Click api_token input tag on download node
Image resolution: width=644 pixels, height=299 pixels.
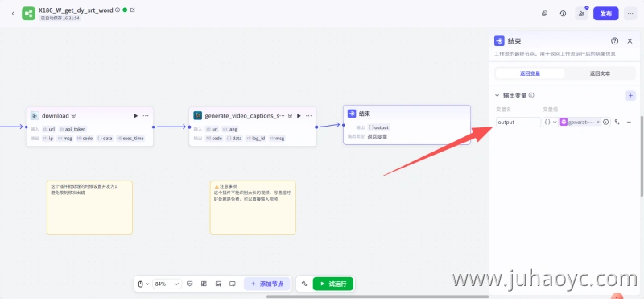pyautogui.click(x=73, y=129)
